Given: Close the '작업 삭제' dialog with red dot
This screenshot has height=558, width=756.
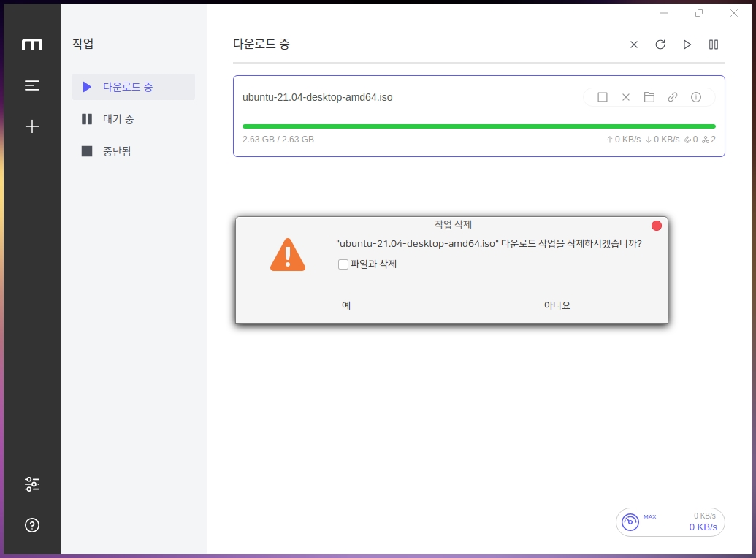Looking at the screenshot, I should pos(656,226).
